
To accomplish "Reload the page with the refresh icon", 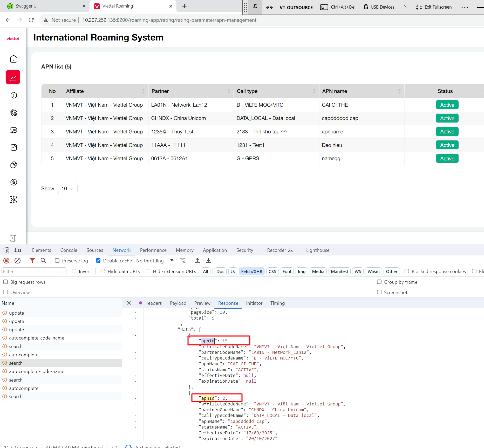I will coord(31,20).
